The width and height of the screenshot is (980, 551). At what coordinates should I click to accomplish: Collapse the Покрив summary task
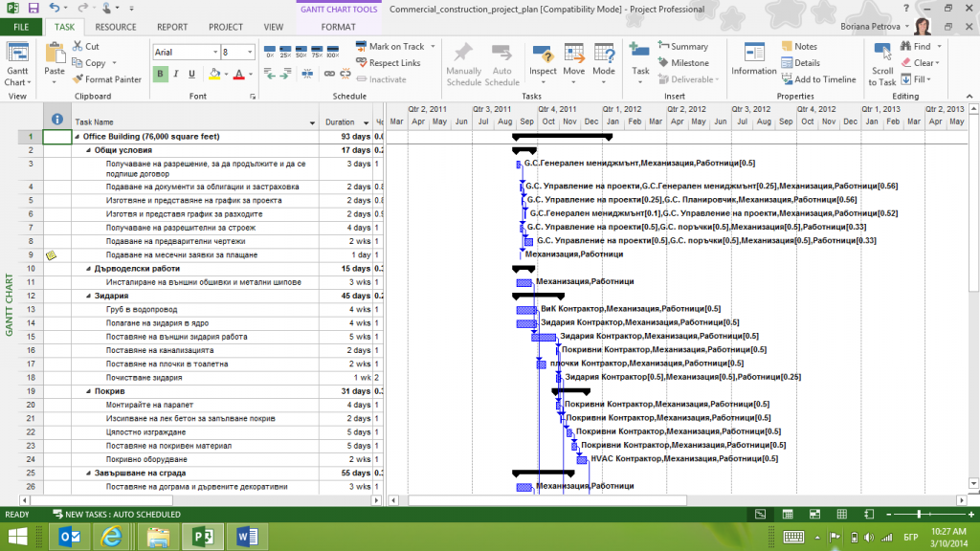[x=89, y=391]
